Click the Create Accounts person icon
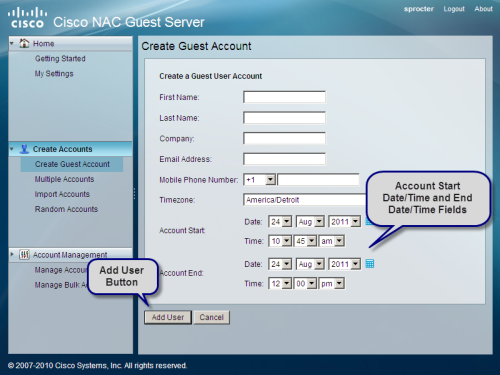 [x=24, y=149]
